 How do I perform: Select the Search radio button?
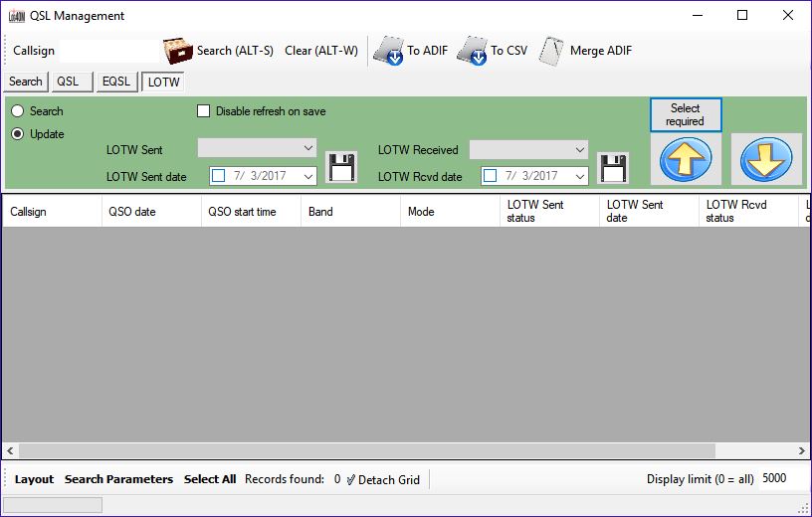[x=18, y=111]
